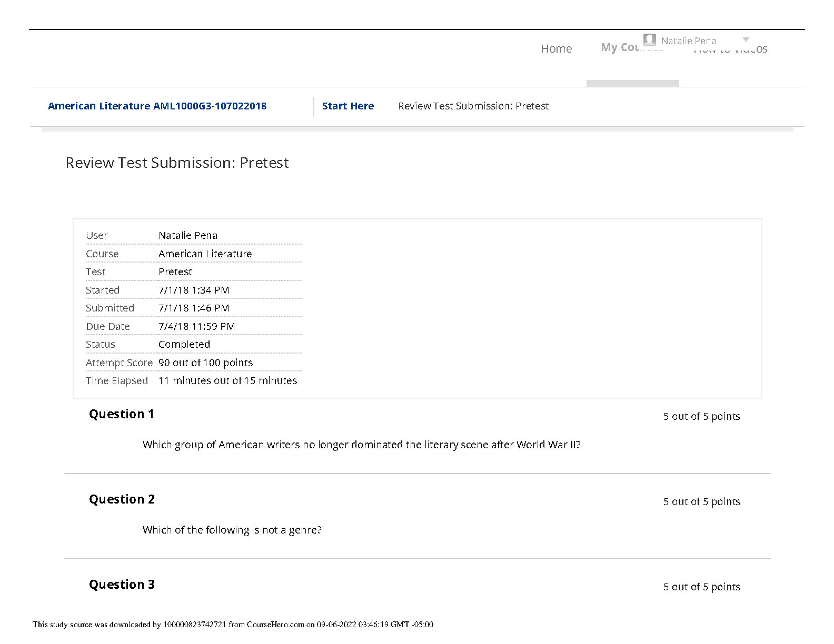834x644 pixels.
Task: Select the user value Natalie Pena
Action: 188,236
